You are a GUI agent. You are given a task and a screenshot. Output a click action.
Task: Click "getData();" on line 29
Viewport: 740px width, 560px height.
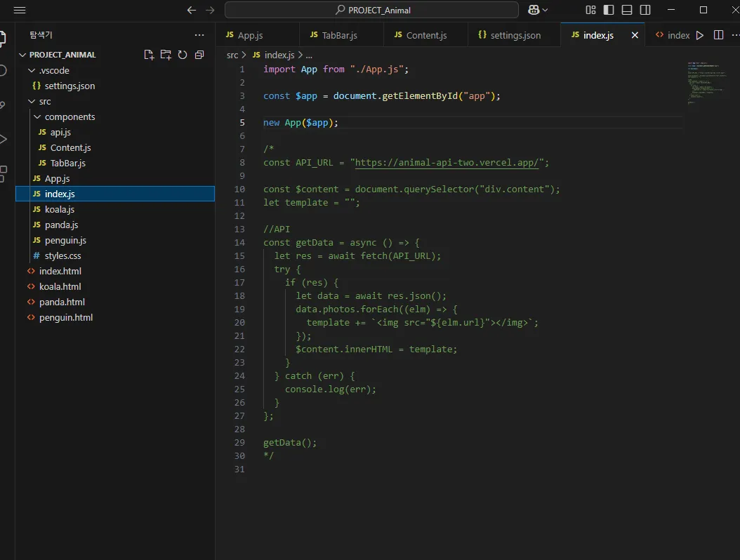290,443
